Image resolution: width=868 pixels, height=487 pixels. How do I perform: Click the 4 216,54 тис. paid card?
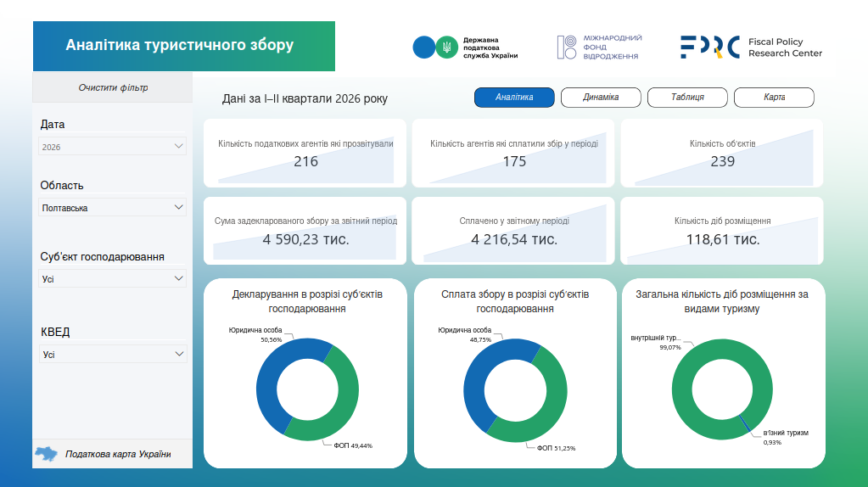[x=513, y=231]
